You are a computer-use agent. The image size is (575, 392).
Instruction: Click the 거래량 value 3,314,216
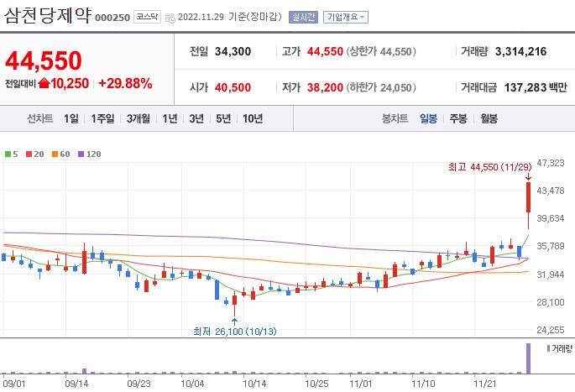tap(520, 51)
